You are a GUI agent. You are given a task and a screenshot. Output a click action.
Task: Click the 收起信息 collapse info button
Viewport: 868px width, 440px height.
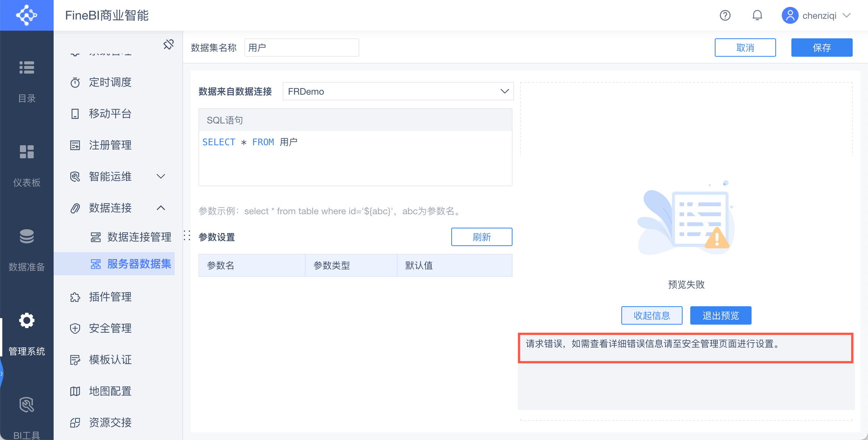(652, 315)
